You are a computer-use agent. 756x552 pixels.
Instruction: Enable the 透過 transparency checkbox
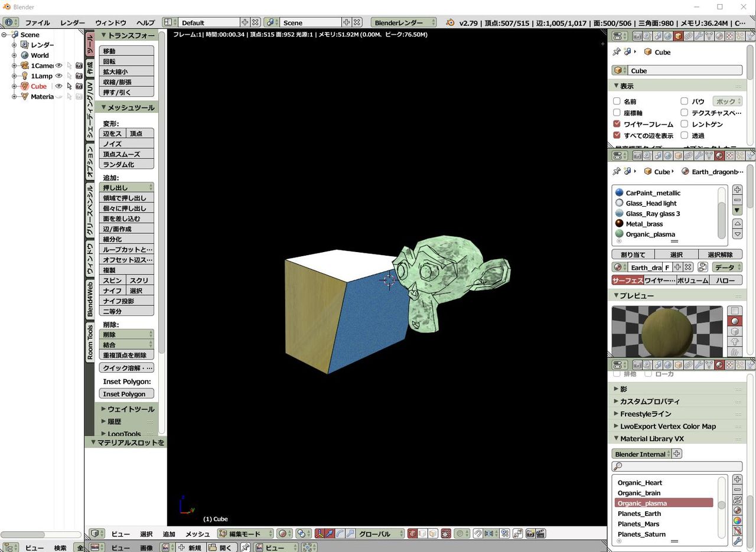[685, 135]
